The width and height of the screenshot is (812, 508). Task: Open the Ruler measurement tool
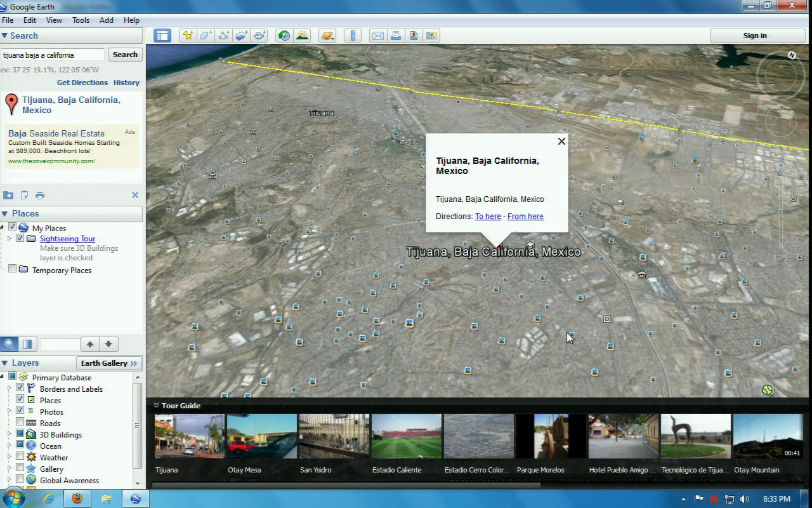(354, 36)
